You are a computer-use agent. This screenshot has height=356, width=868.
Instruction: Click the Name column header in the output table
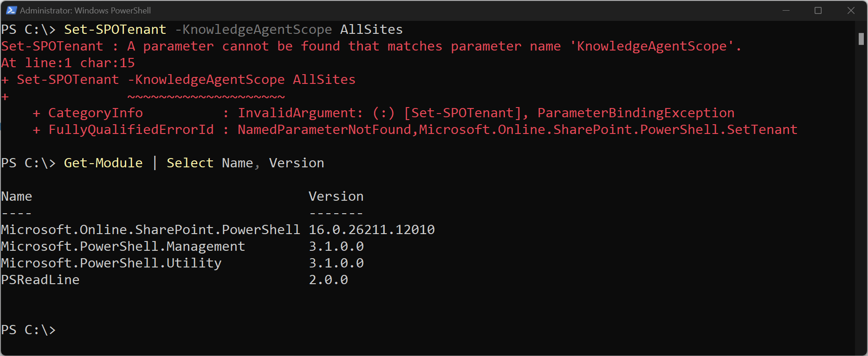pyautogui.click(x=17, y=197)
